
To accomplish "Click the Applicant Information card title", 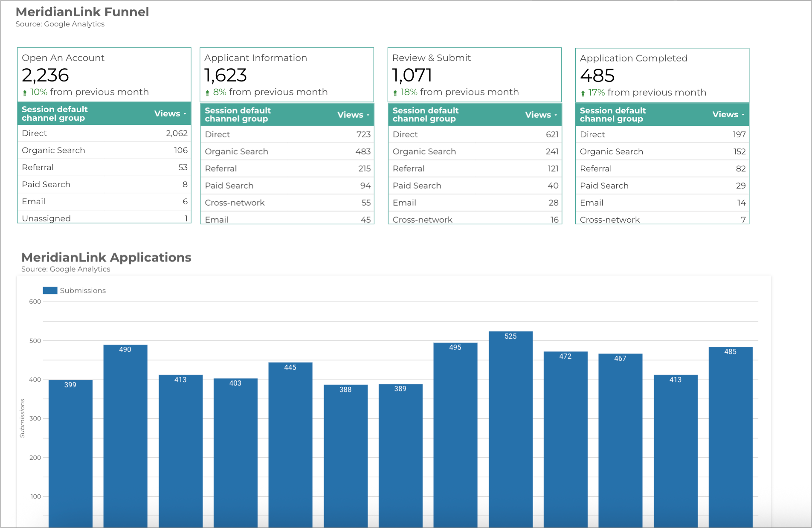I will (255, 58).
